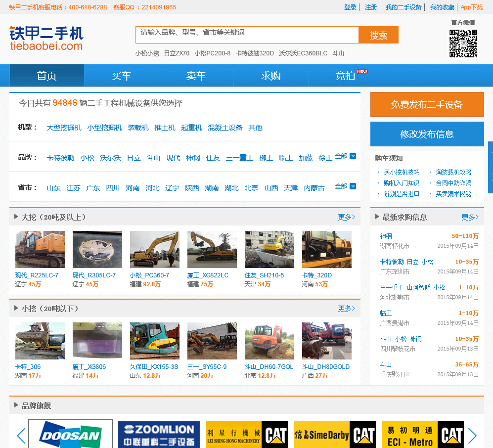The width and height of the screenshot is (493, 448).
Task: View more large excavators via 更多
Action: click(x=347, y=217)
